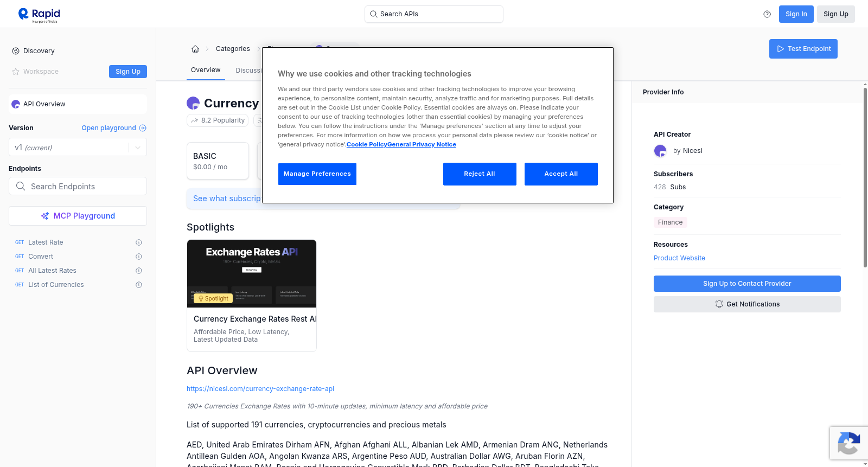Click the 428 Subs subscriber count
Image resolution: width=868 pixels, height=467 pixels.
(x=669, y=187)
